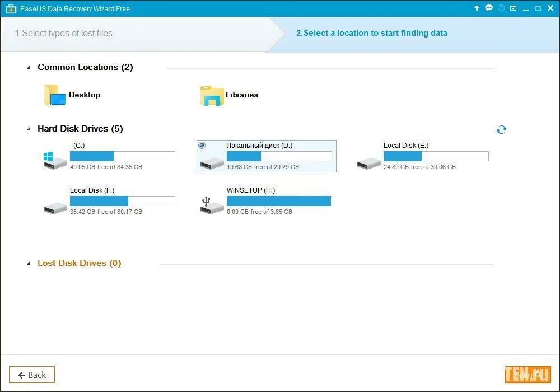
Task: Click '0.00 GB free of 3.65 GB' text
Action: (x=260, y=212)
